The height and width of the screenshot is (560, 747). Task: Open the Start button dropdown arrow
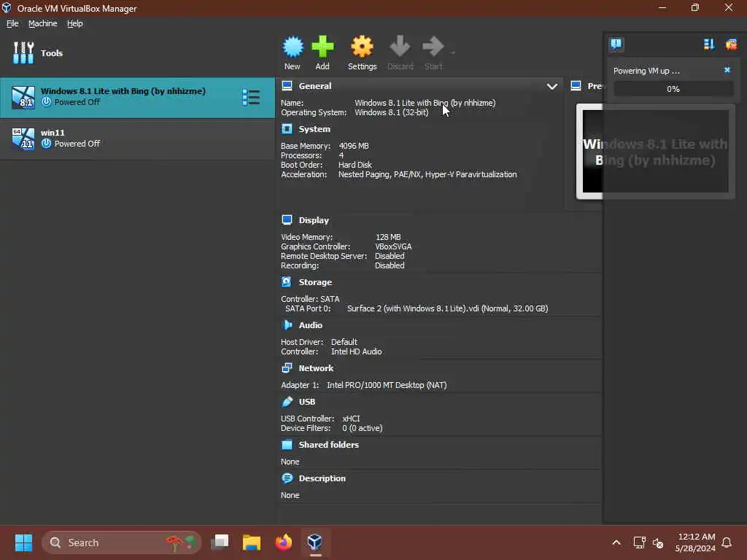point(452,52)
